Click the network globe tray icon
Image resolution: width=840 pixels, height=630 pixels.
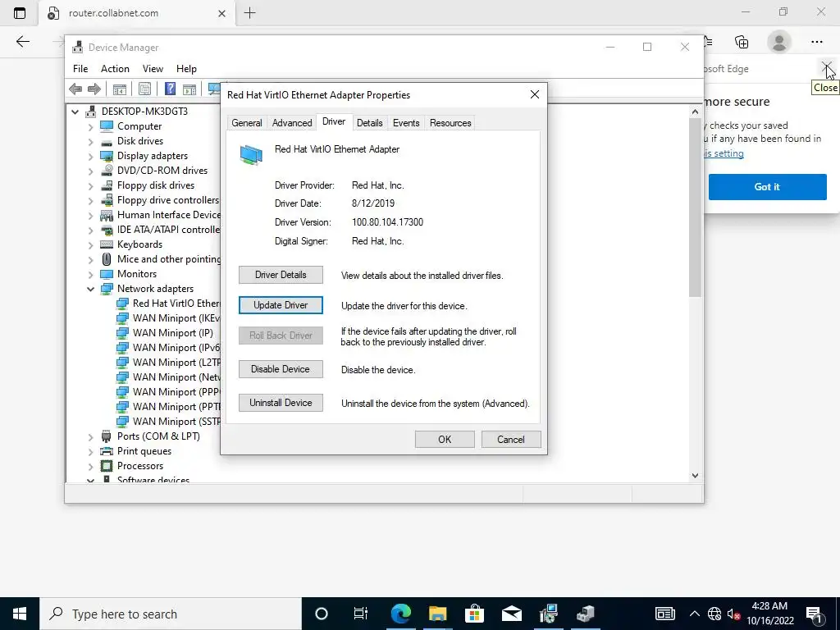coord(714,614)
